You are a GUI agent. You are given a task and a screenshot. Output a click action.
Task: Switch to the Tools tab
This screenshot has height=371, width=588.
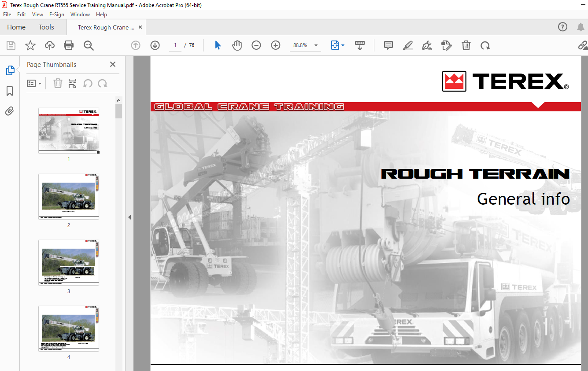(46, 27)
